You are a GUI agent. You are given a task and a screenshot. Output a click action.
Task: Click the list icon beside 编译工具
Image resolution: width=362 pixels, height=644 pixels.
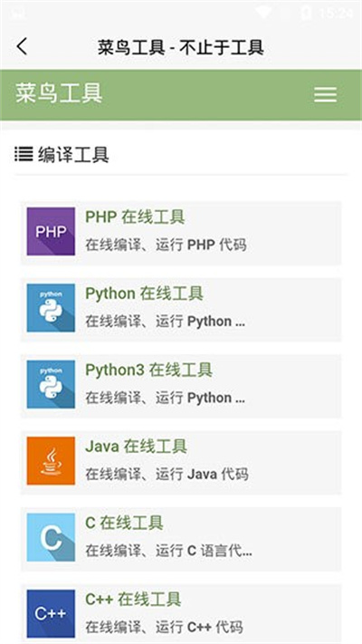pos(24,154)
